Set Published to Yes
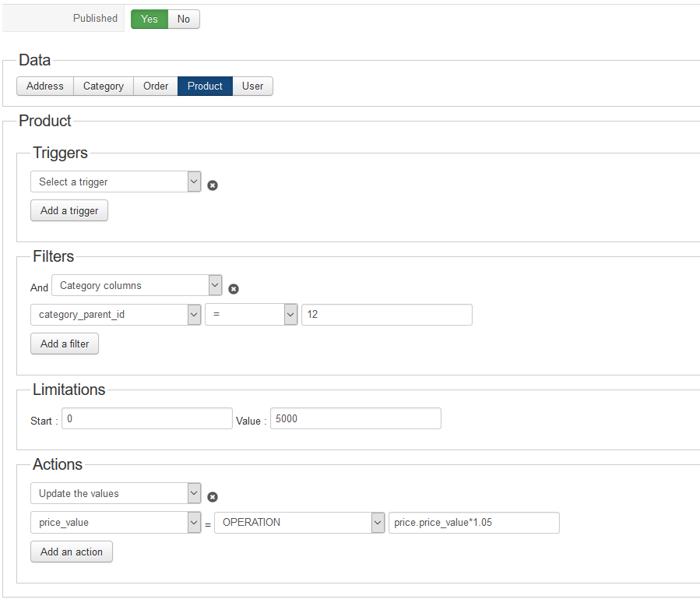700x610 pixels. pos(149,19)
